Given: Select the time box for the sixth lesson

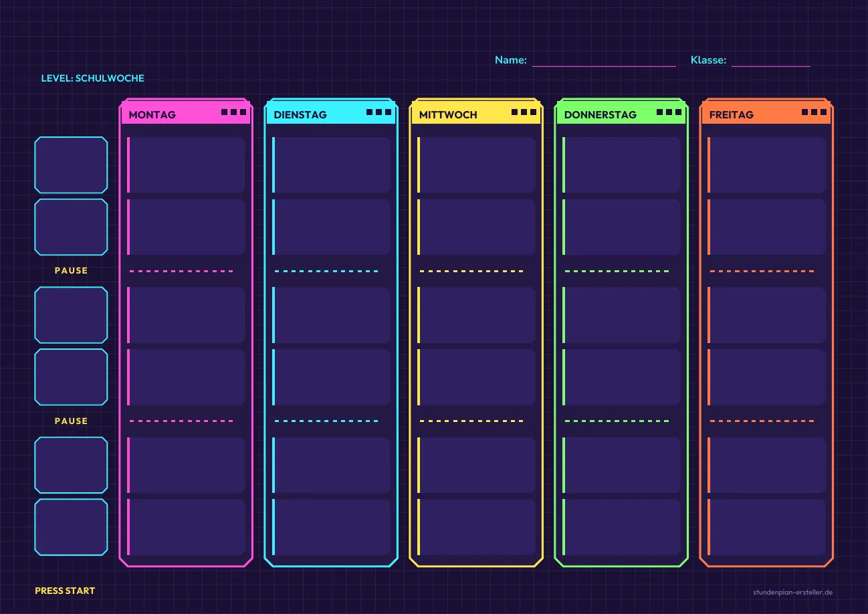Looking at the screenshot, I should 71,527.
